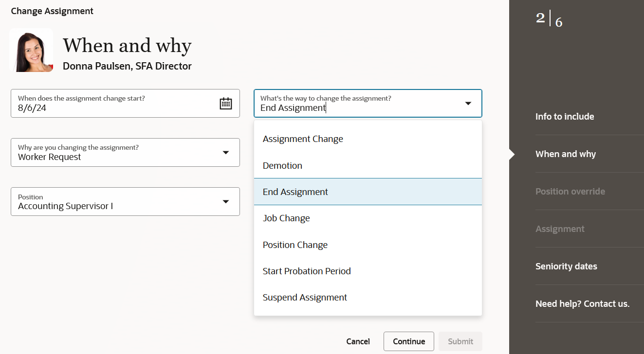Click the Accounting Supervisor I position value
Image resolution: width=644 pixels, height=354 pixels.
point(65,206)
